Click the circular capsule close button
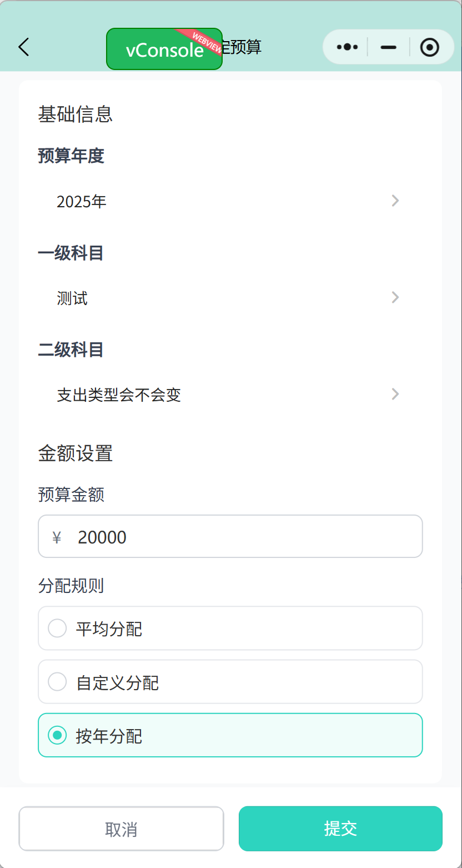Viewport: 462px width, 868px height. coord(430,47)
